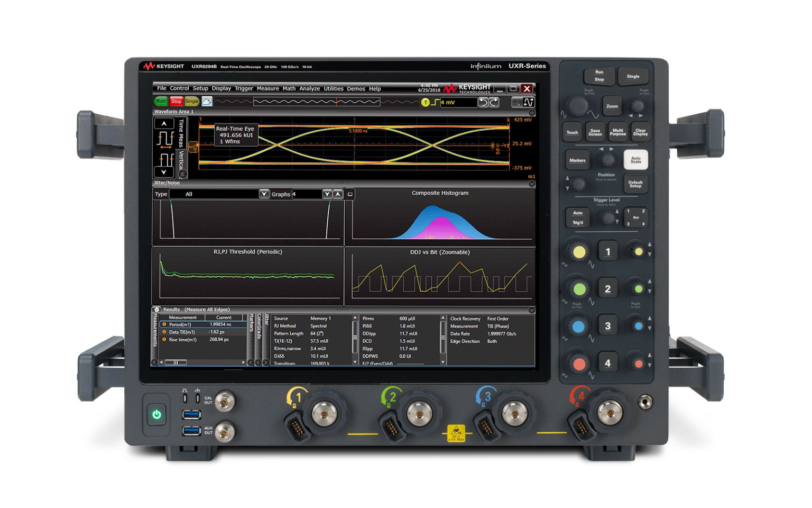Click the redo arrow in toolbar
This screenshot has width=812, height=508.
494,102
